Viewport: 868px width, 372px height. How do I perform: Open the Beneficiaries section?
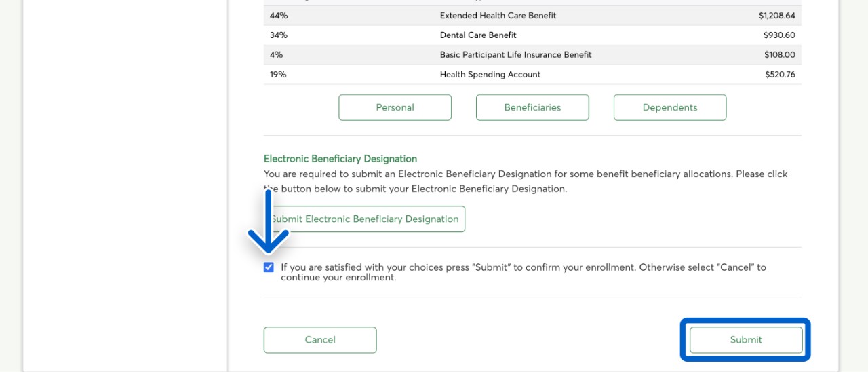(x=532, y=107)
